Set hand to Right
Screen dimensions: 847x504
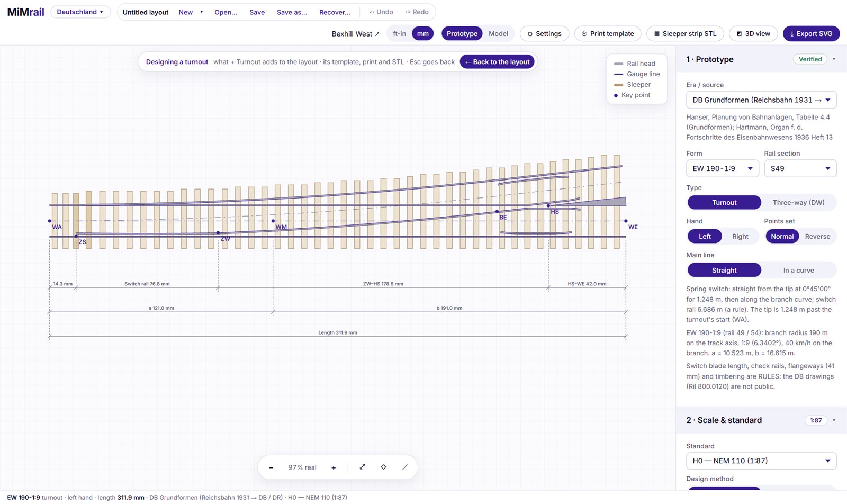[x=740, y=236]
